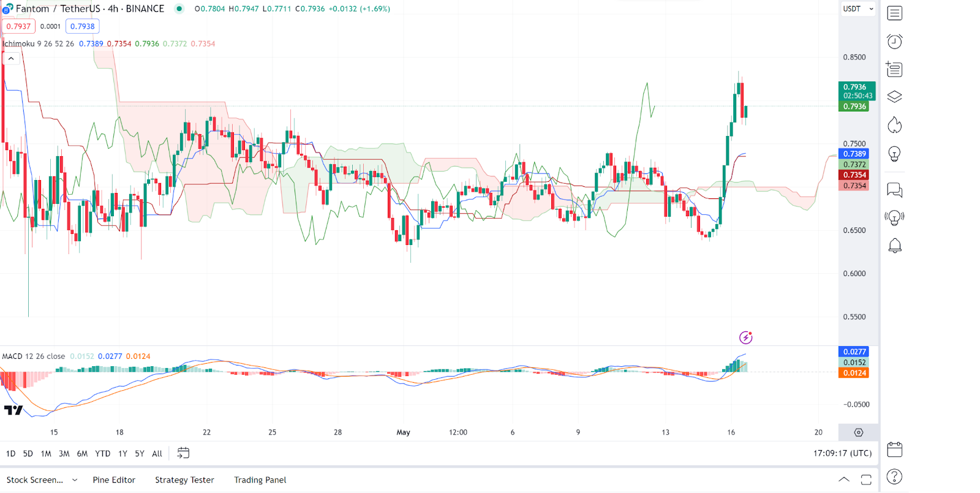Select the 1M time range
The image size is (980, 493).
[46, 454]
